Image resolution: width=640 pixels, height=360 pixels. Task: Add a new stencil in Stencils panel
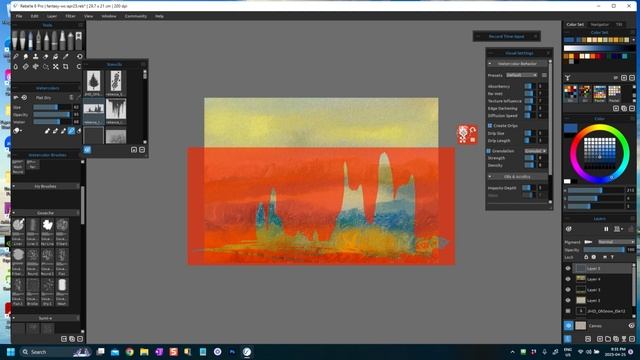point(134,150)
